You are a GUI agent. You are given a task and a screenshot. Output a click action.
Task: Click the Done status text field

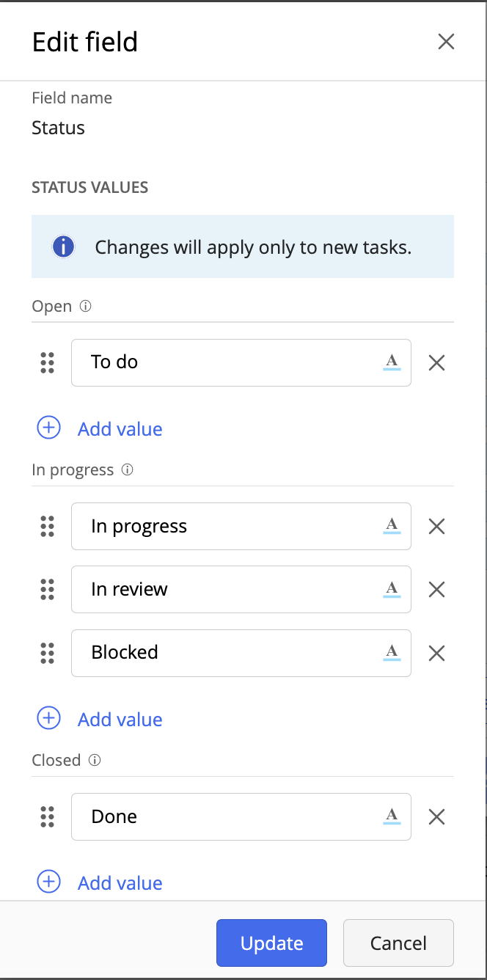[227, 816]
